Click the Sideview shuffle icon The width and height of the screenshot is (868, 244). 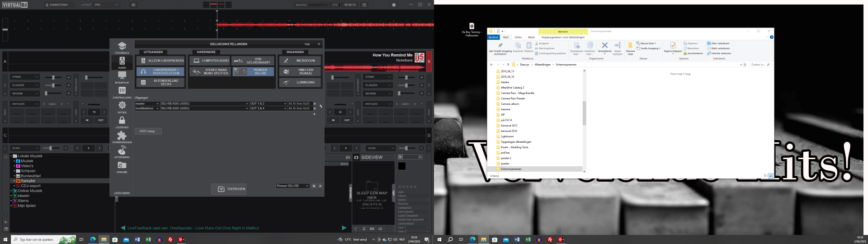tap(380, 229)
